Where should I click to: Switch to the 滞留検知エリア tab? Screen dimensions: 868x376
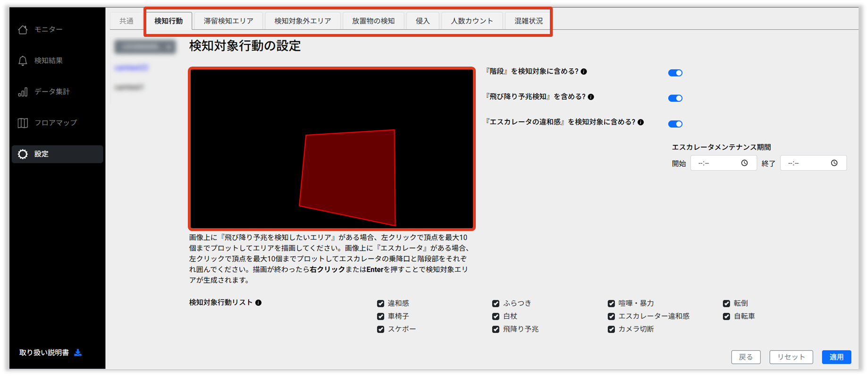[x=228, y=21]
